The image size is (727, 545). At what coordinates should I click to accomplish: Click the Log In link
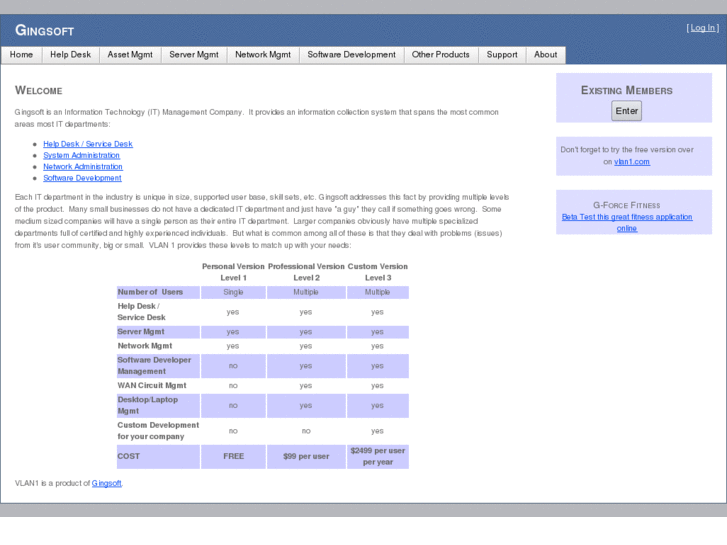pyautogui.click(x=701, y=28)
